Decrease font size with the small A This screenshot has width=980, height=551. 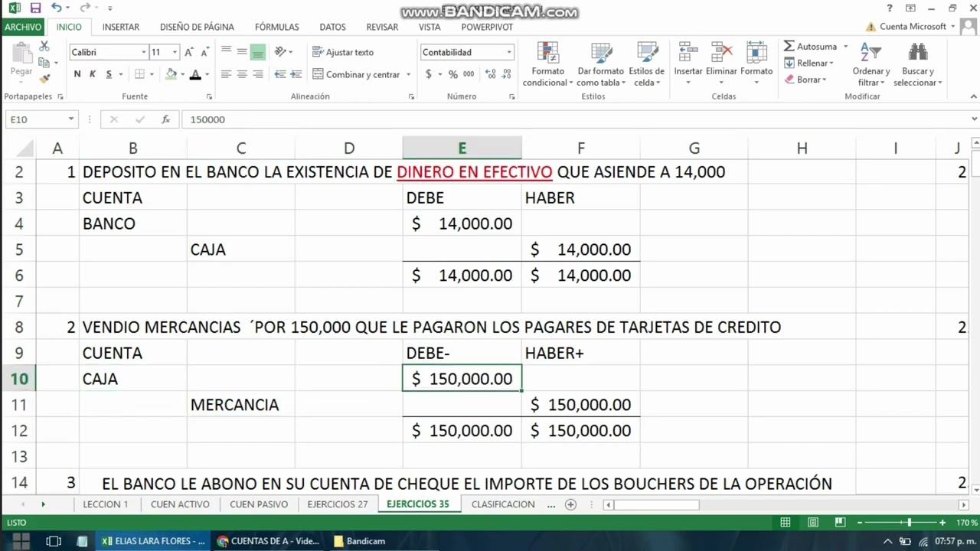tap(204, 52)
